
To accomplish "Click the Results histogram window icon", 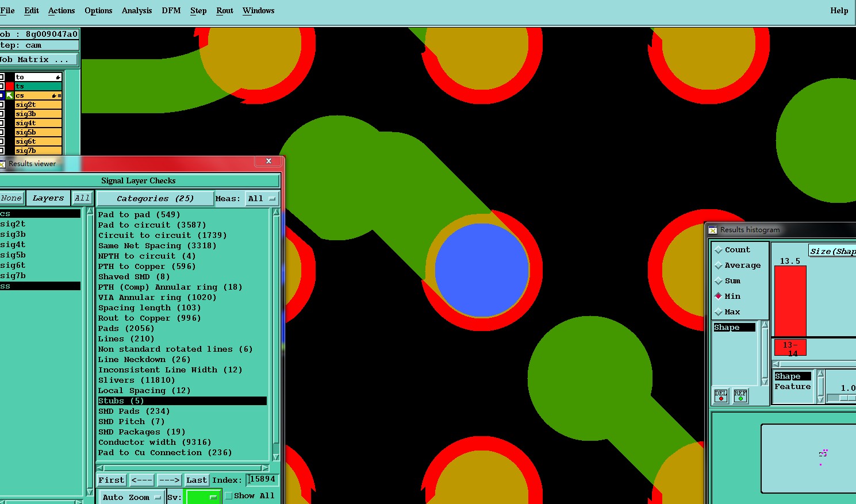I will coord(713,230).
